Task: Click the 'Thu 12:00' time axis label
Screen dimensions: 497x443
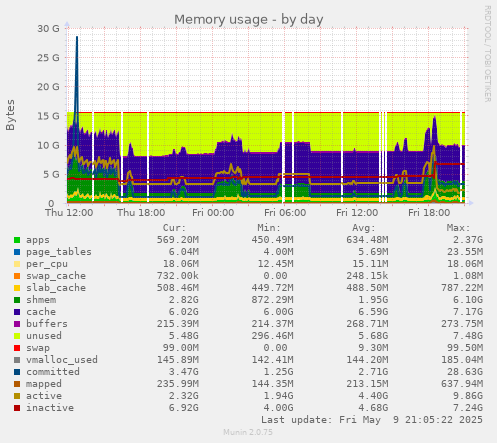Action: pyautogui.click(x=69, y=213)
